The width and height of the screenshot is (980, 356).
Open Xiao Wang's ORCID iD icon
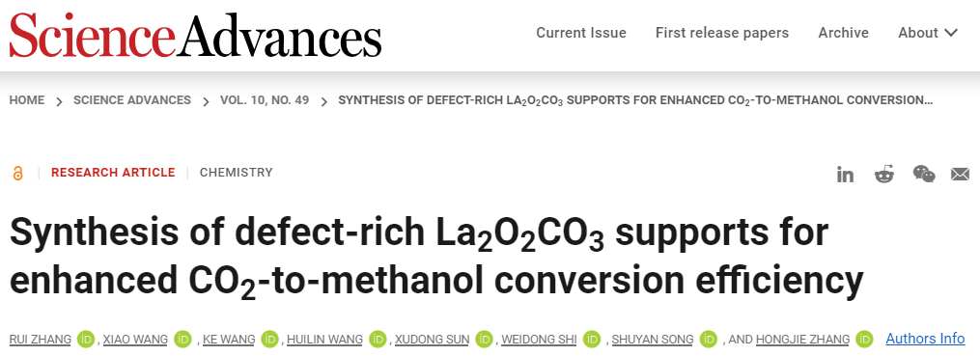click(182, 340)
